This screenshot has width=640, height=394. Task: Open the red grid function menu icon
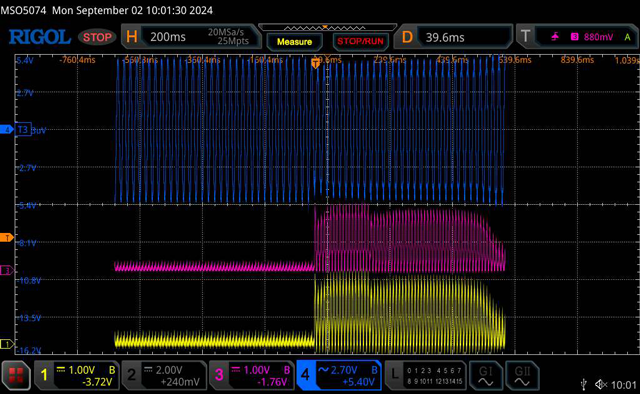tap(16, 375)
